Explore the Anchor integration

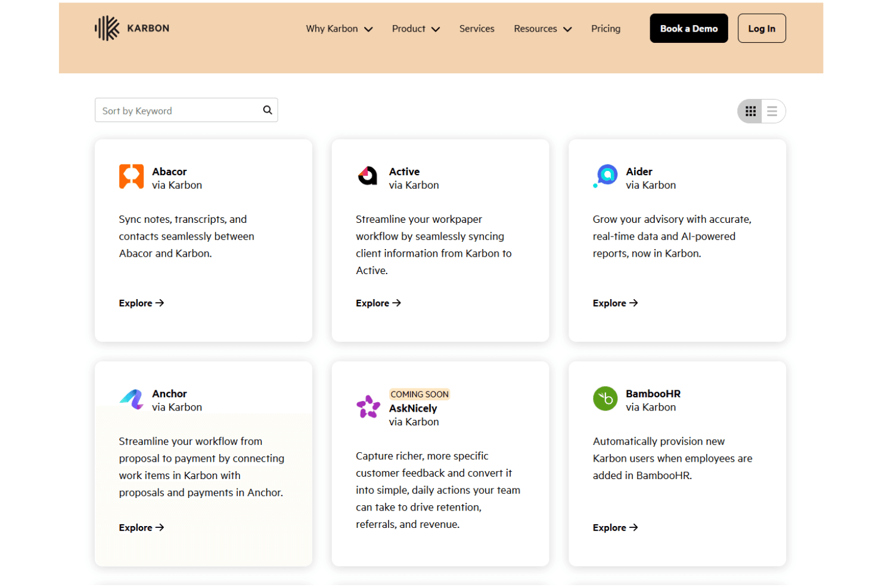141,528
